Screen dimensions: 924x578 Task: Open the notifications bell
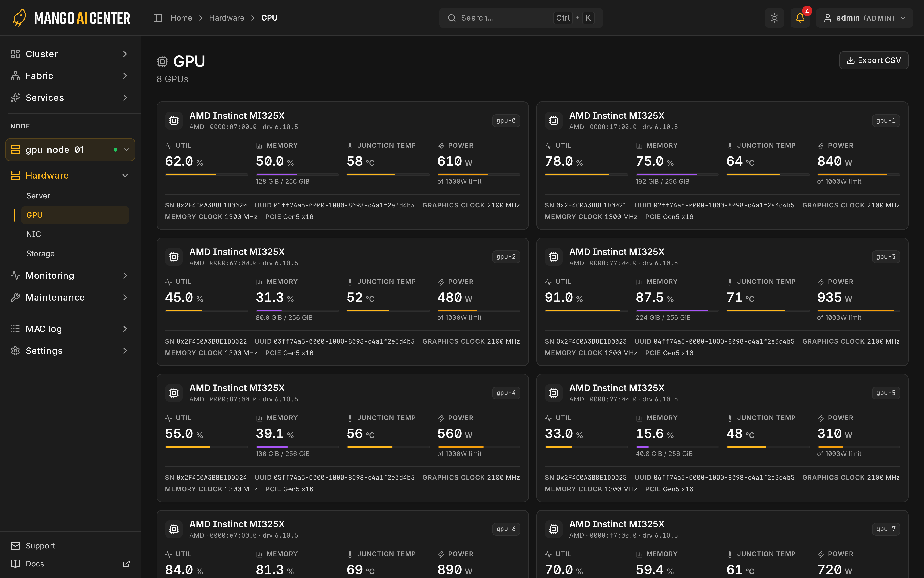pos(800,18)
